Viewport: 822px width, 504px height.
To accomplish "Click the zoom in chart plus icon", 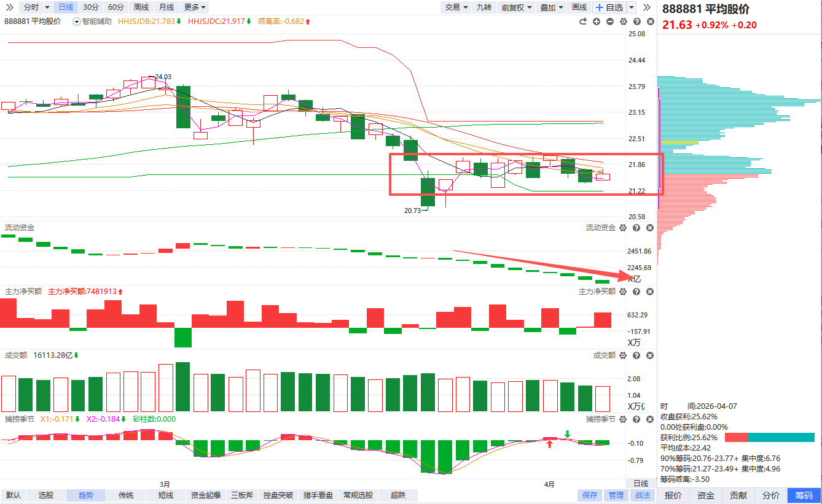I will point(597,21).
